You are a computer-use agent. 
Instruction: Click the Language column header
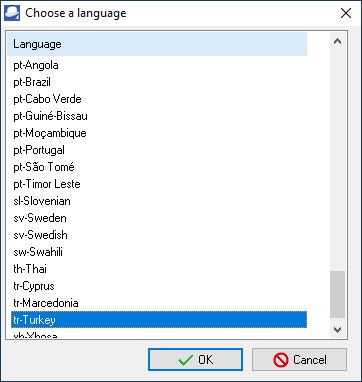tap(157, 44)
